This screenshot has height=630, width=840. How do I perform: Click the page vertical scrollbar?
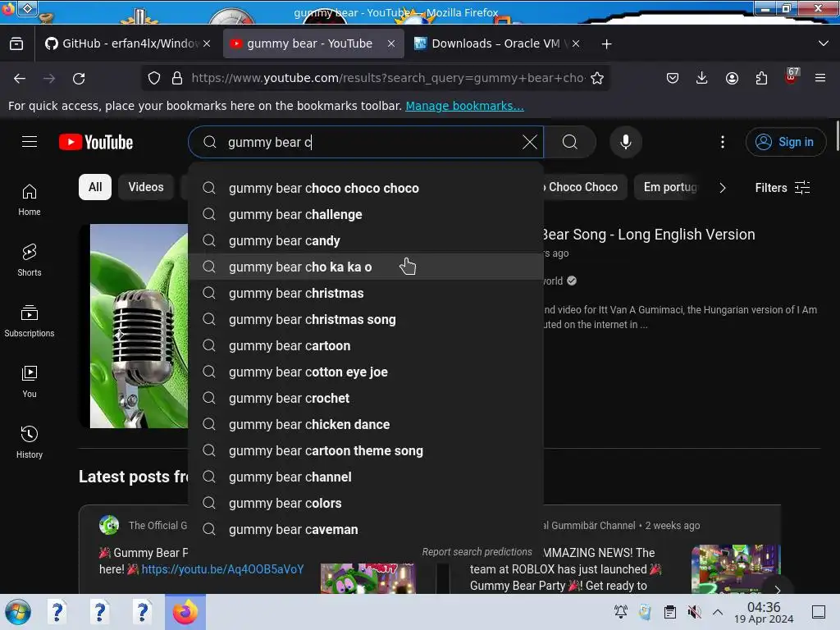tap(836, 137)
